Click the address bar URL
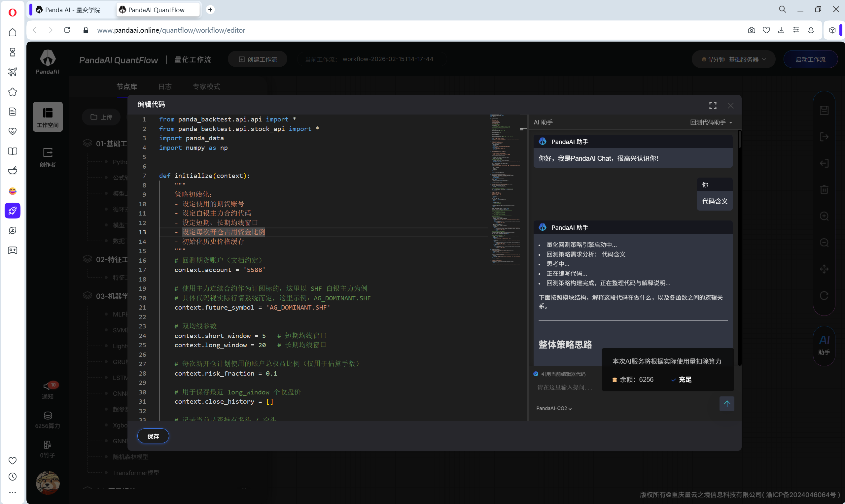 [171, 30]
